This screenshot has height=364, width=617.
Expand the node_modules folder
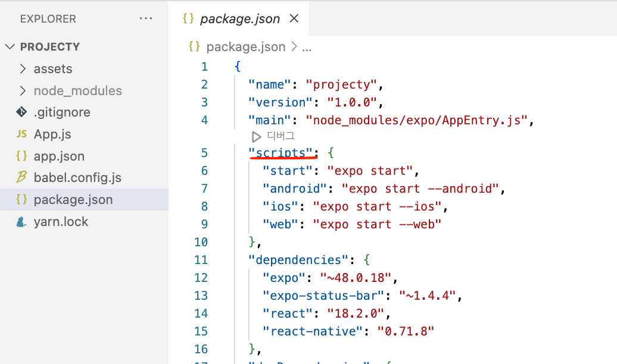pos(23,91)
